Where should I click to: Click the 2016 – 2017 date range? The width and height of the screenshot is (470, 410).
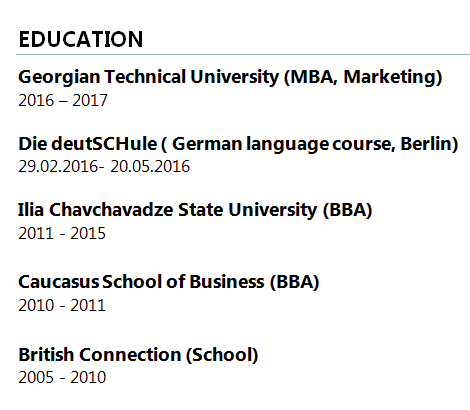click(x=63, y=100)
